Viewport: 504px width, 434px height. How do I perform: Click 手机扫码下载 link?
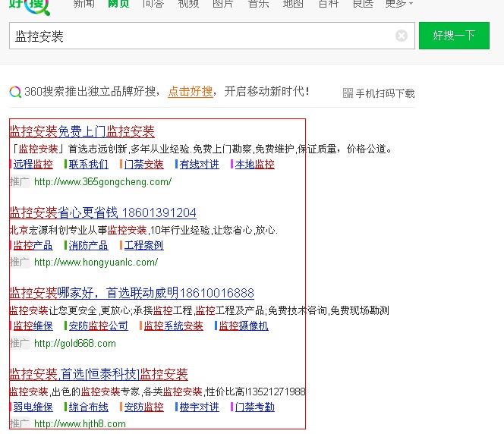click(x=385, y=93)
